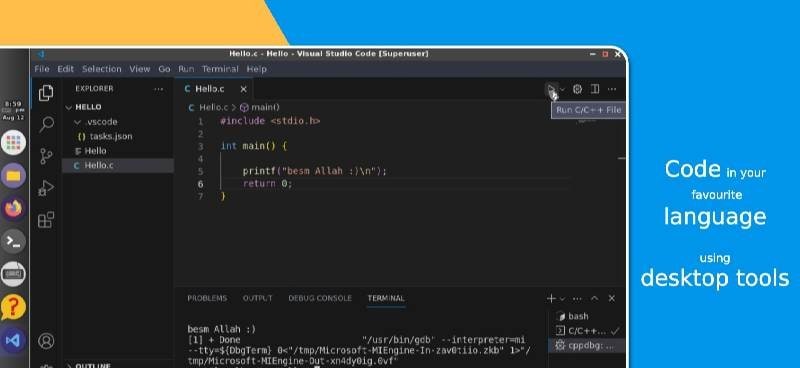Open the View menu
The width and height of the screenshot is (800, 368).
tap(139, 69)
